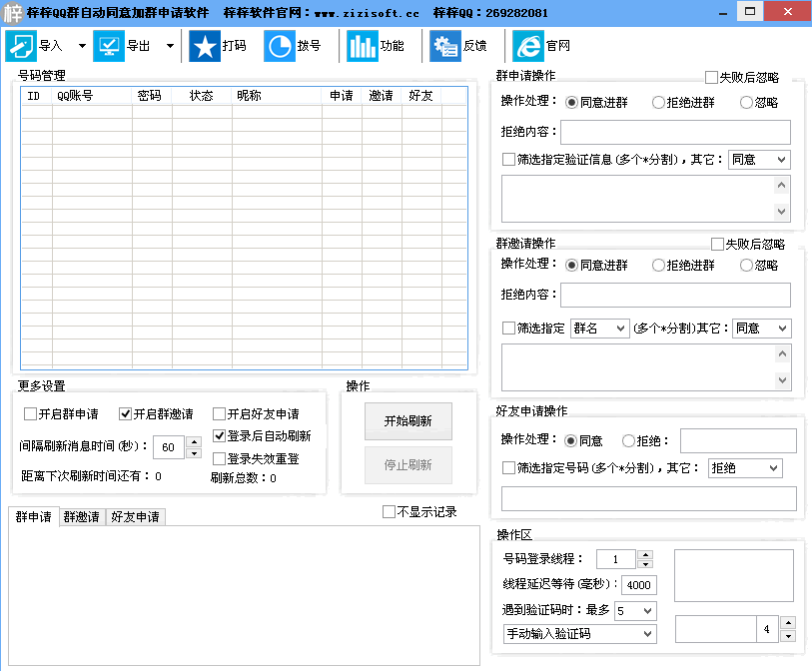Viewport: 812px width, 671px height.
Task: Switch to the 群邀请 log tab
Action: click(x=82, y=516)
